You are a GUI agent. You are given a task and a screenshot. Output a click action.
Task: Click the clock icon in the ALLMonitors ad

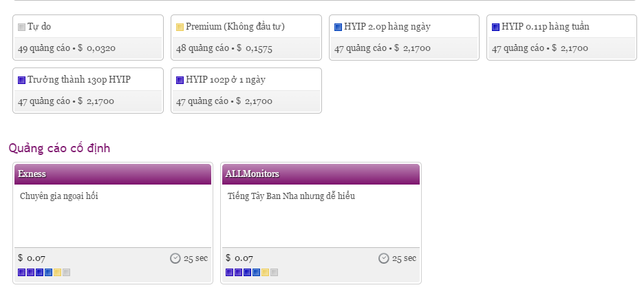[x=384, y=258]
